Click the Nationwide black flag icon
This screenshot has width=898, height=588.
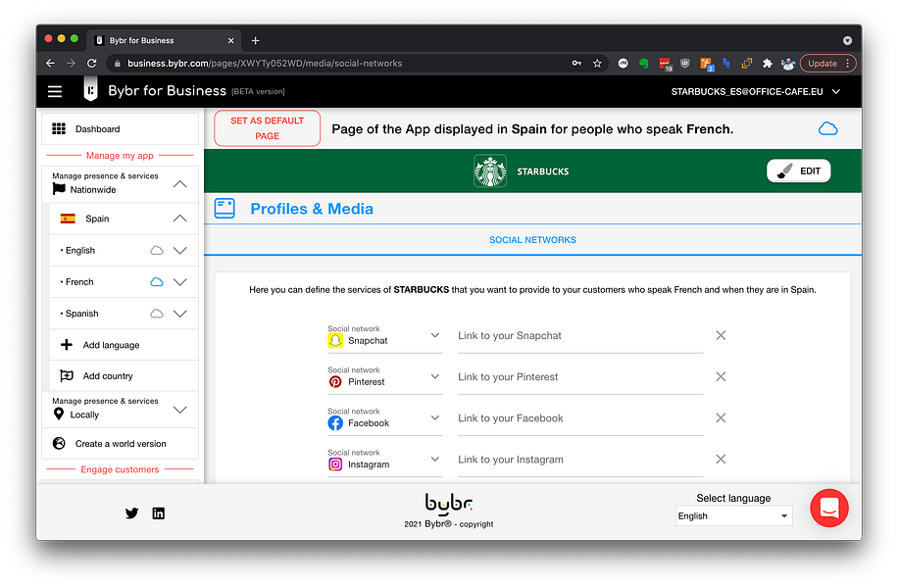click(59, 189)
